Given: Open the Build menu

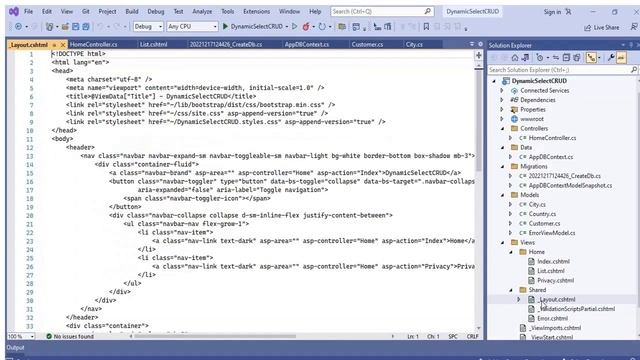Looking at the screenshot, I should pyautogui.click(x=132, y=11).
